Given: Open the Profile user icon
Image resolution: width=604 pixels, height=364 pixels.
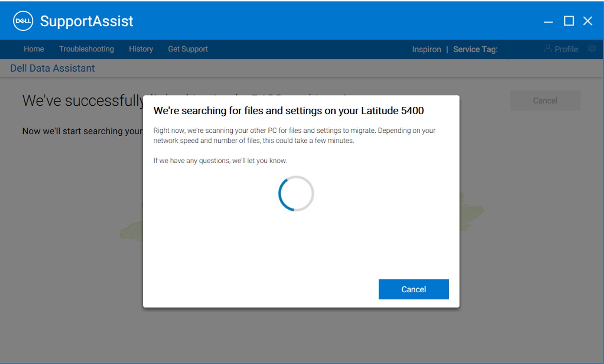Looking at the screenshot, I should [547, 49].
